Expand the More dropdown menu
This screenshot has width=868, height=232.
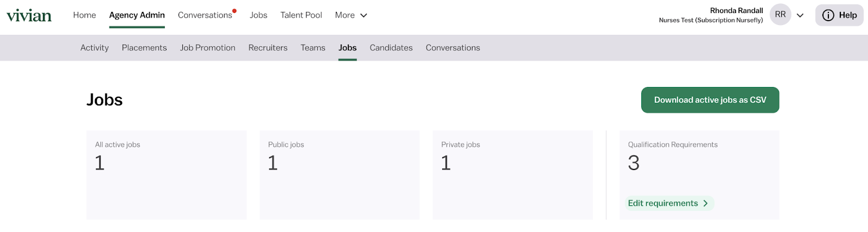tap(351, 15)
